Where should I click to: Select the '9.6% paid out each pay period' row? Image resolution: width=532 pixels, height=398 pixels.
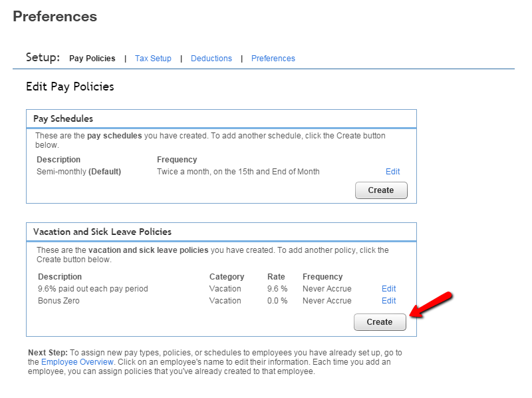click(92, 289)
